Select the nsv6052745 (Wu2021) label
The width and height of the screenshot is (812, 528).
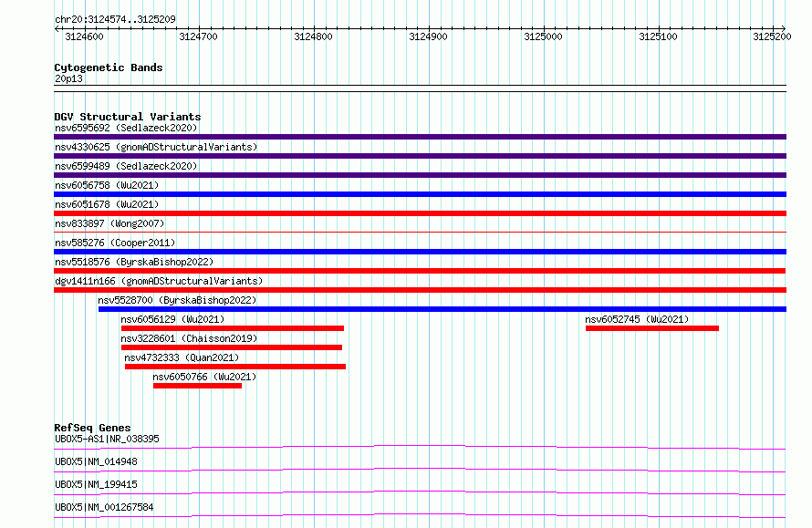[637, 319]
